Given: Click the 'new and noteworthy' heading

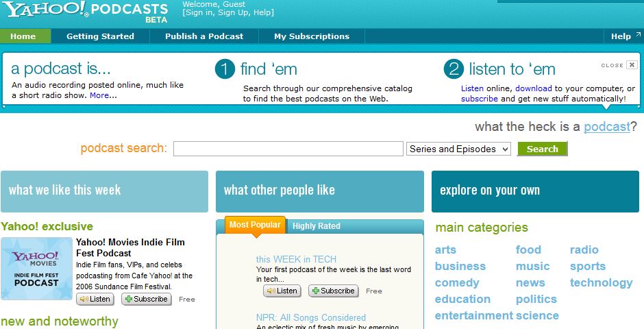Looking at the screenshot, I should (x=60, y=321).
